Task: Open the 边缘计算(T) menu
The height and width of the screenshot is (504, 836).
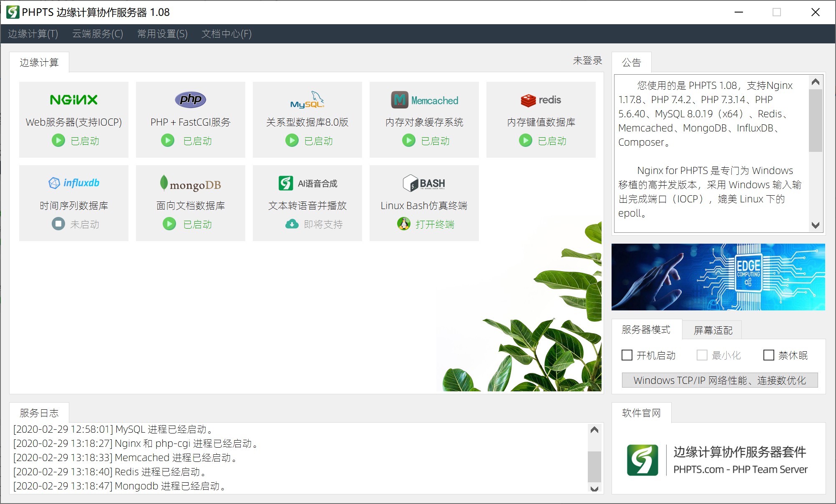Action: (x=33, y=34)
